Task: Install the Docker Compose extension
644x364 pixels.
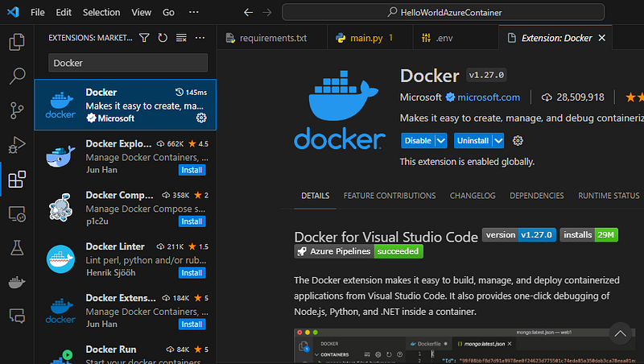Action: pyautogui.click(x=192, y=221)
